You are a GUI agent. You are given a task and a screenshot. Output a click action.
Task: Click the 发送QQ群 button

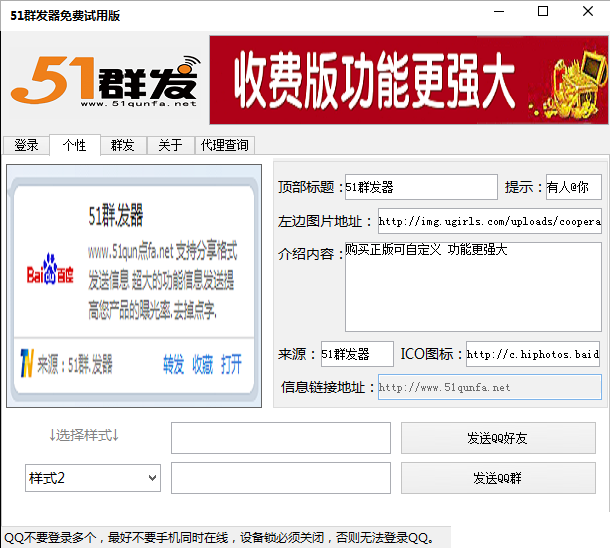coord(498,478)
